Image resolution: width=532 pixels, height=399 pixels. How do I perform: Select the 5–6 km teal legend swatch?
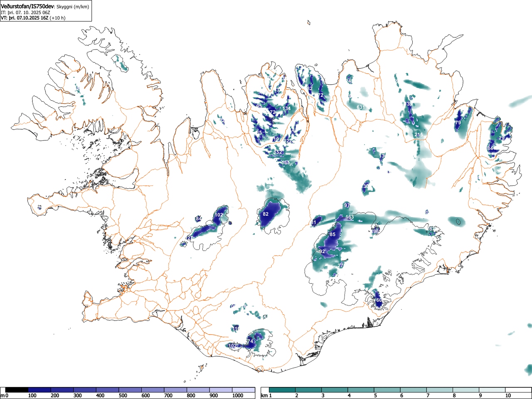click(388, 390)
